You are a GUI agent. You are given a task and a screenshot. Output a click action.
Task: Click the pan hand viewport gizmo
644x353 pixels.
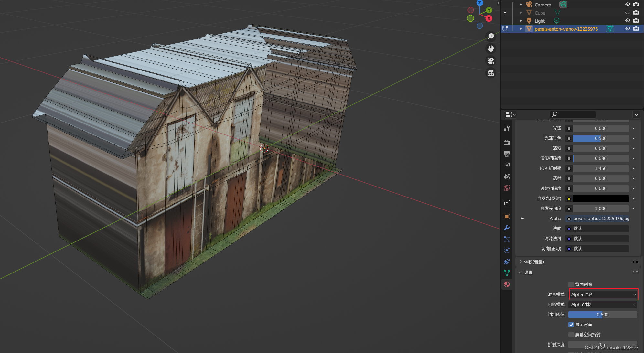point(491,48)
